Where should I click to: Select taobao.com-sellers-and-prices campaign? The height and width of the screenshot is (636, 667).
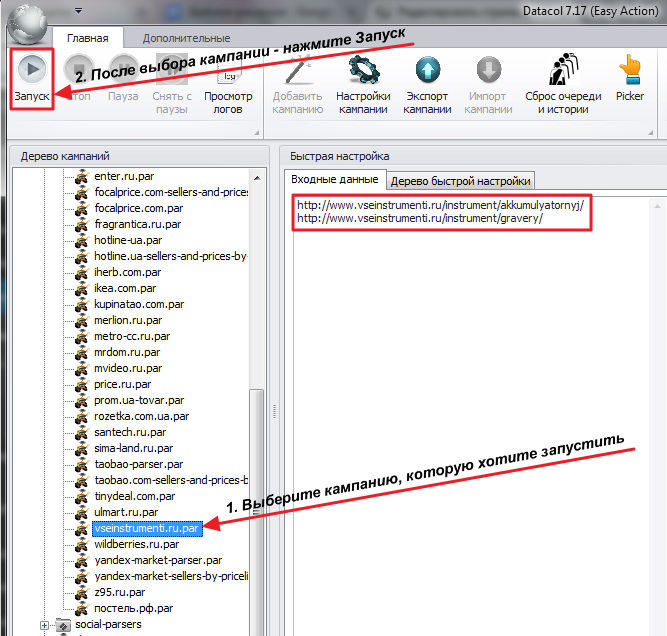pos(171,480)
